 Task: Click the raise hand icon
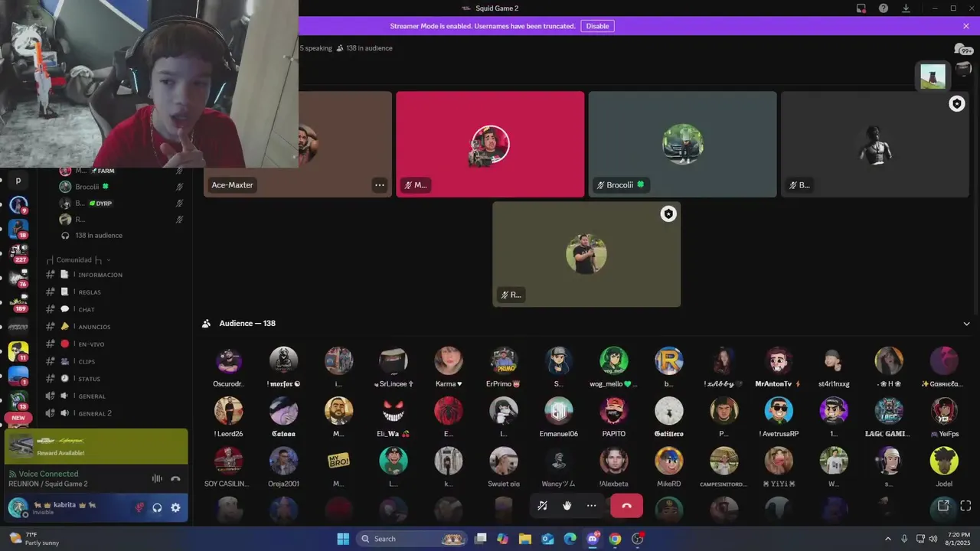(567, 506)
